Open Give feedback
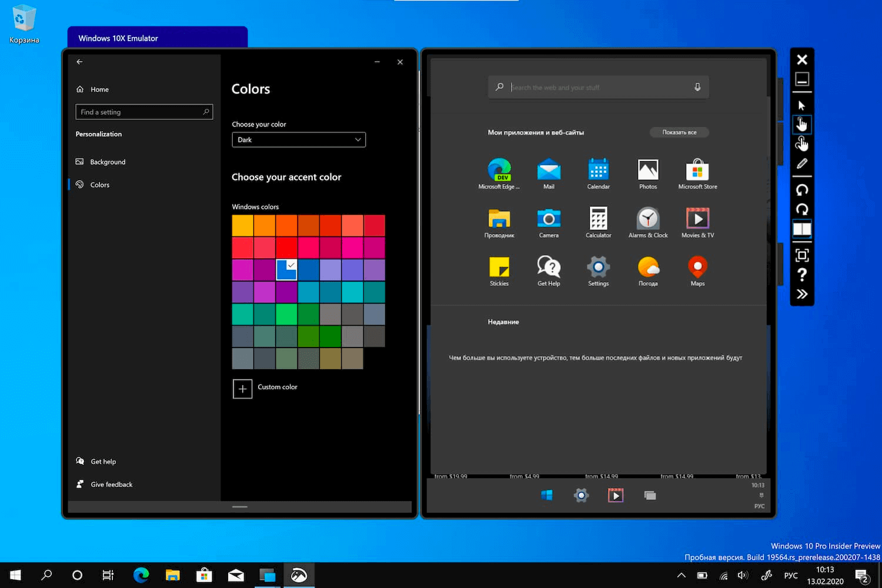Screen dimensions: 882x588 pos(111,484)
